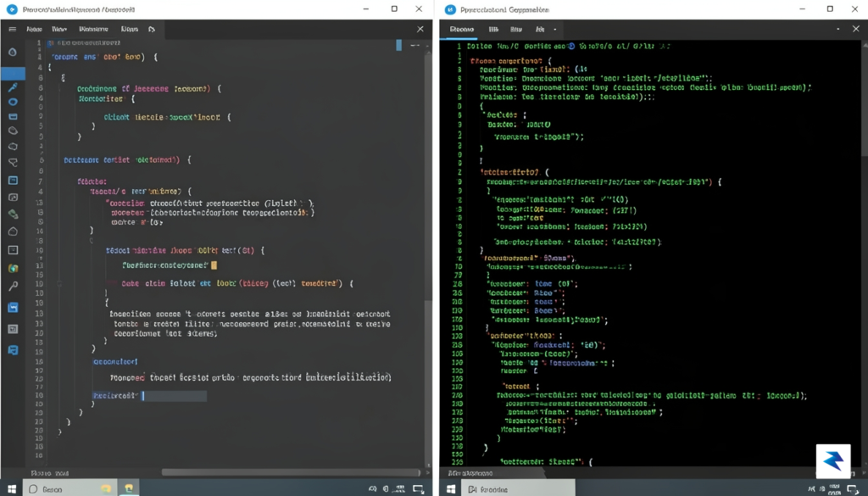Viewport: 868px width, 496px height.
Task: Click the first menu item in the left editor
Action: [34, 30]
